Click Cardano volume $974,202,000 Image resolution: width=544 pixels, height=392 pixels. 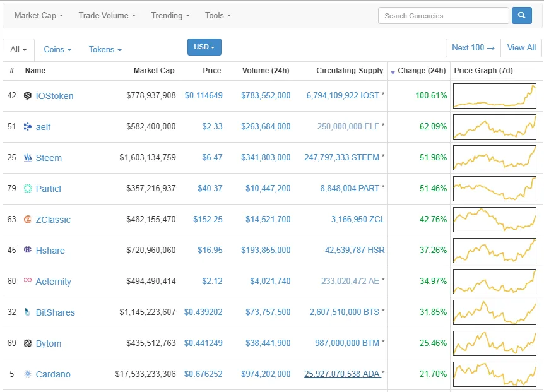point(266,374)
